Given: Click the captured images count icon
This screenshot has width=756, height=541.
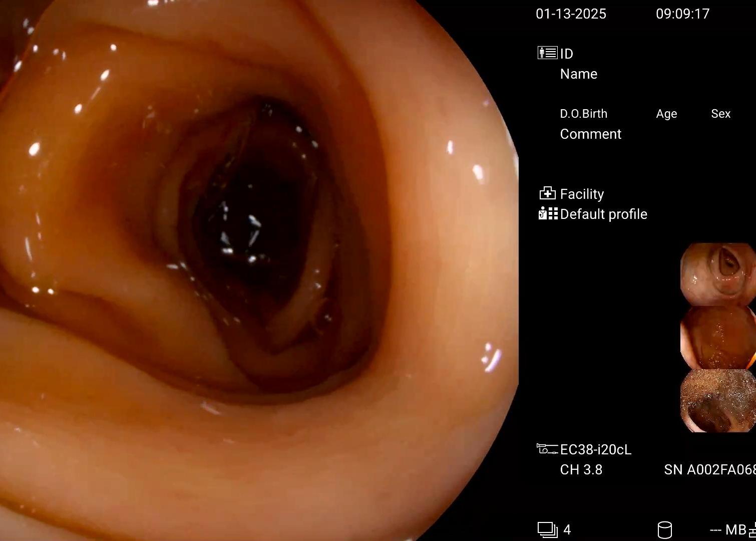Looking at the screenshot, I should click(548, 530).
